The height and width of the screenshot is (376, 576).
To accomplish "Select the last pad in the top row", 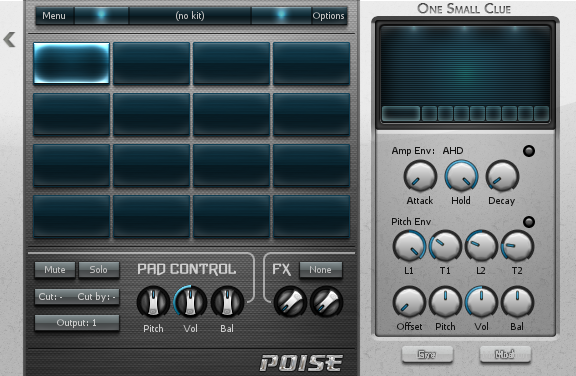I will pyautogui.click(x=311, y=63).
